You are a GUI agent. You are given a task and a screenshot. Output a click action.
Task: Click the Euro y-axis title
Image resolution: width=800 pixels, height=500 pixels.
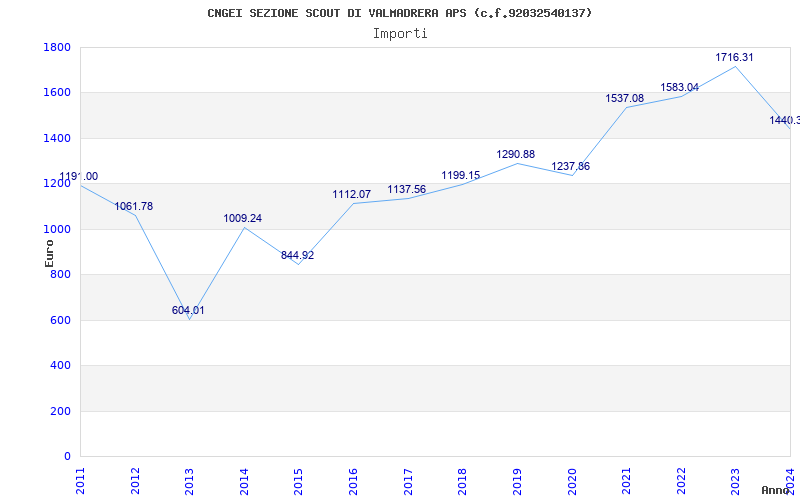point(49,253)
